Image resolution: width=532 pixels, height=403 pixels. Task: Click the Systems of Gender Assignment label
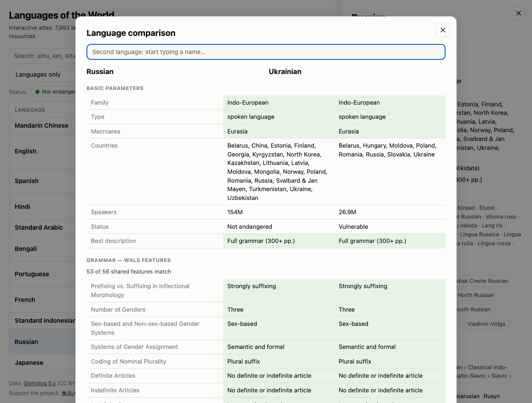pyautogui.click(x=134, y=347)
